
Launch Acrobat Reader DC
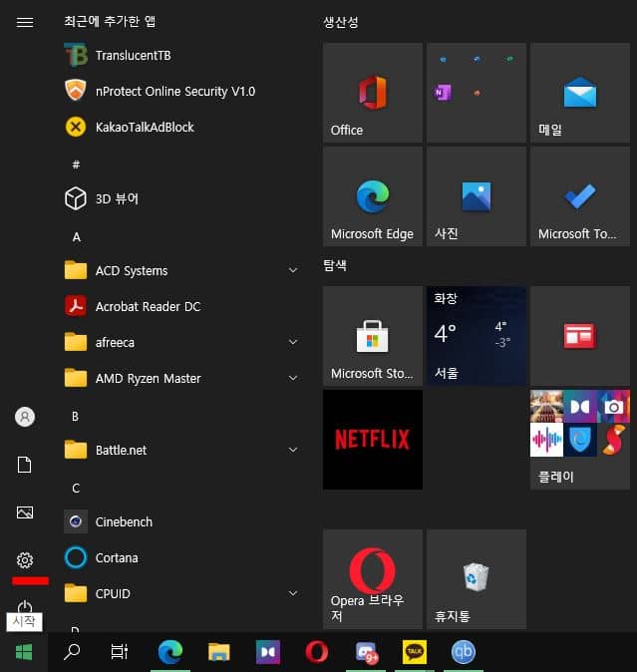pyautogui.click(x=179, y=306)
